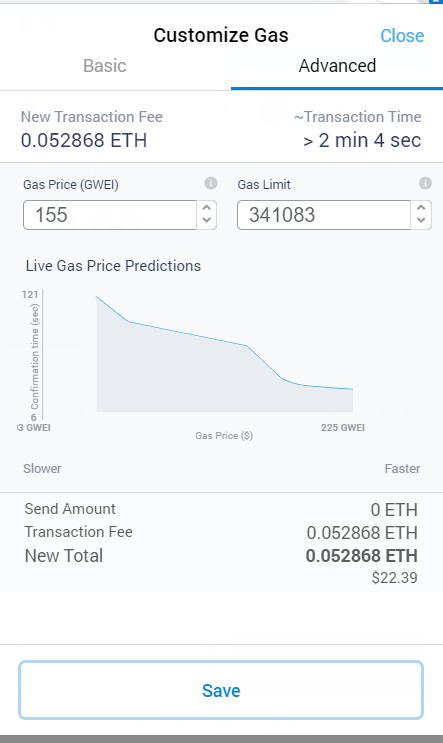
Task: Click the > 2 min 4 sec transaction time
Action: (x=362, y=140)
